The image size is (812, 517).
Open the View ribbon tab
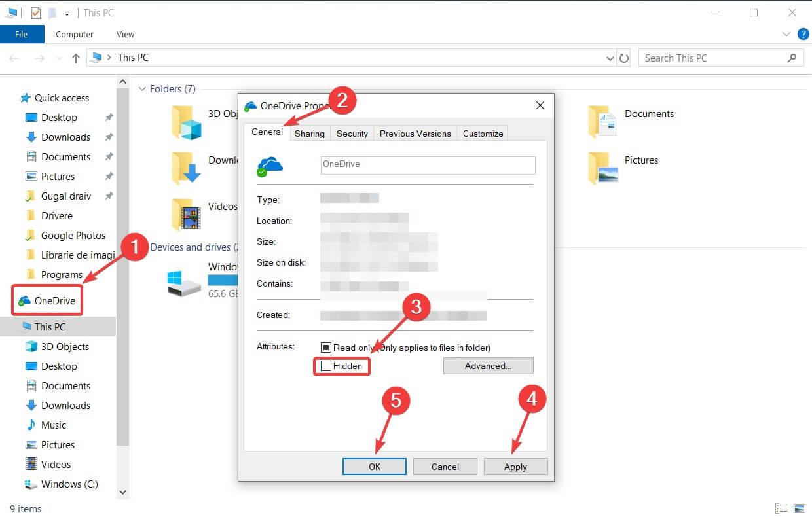tap(124, 34)
